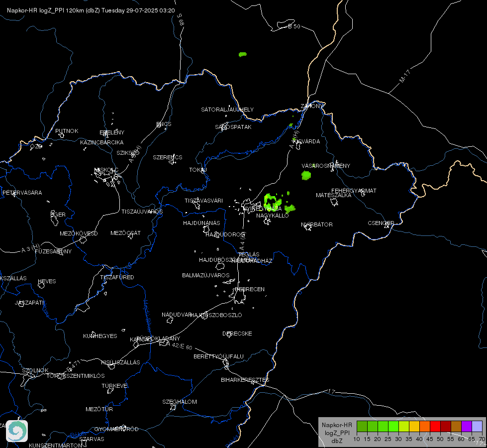Click the DERECSKE town label
Viewport: 487px width, 448px height.
coord(237,334)
